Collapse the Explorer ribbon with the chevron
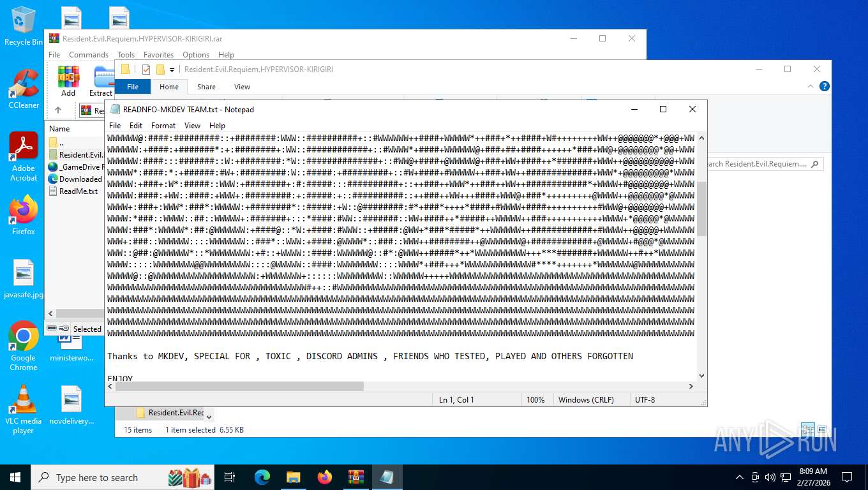The width and height of the screenshot is (868, 490). [x=811, y=86]
